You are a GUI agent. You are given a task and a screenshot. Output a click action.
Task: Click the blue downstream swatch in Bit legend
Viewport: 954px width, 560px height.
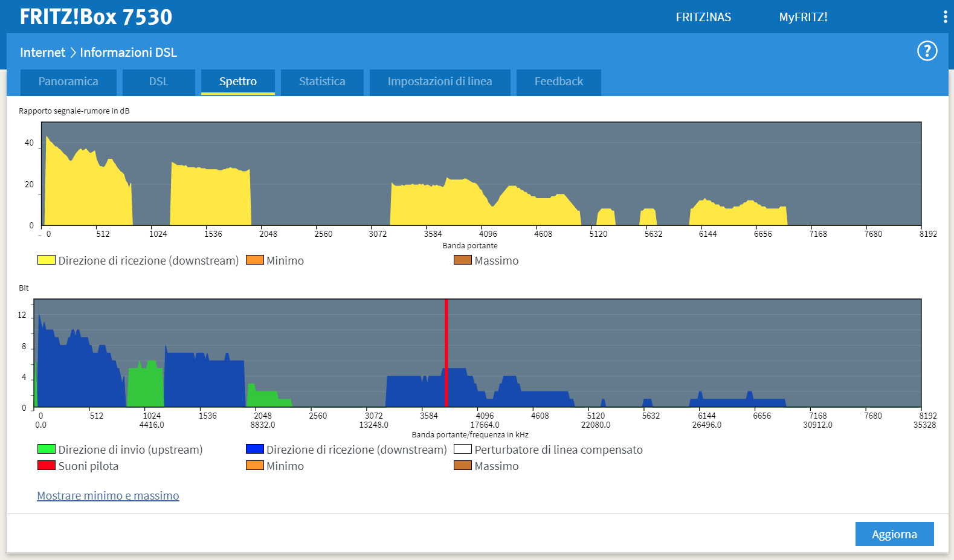point(255,449)
